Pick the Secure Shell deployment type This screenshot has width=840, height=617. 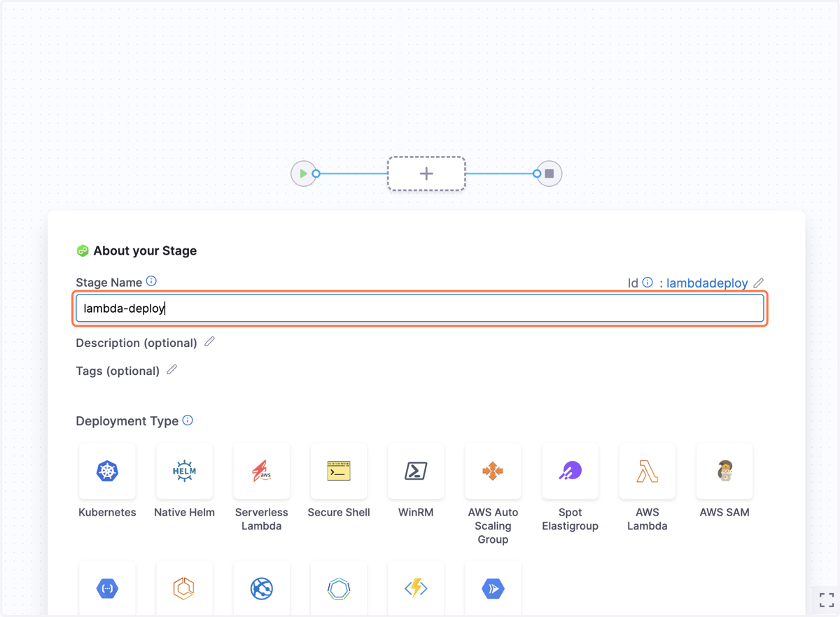click(x=339, y=471)
